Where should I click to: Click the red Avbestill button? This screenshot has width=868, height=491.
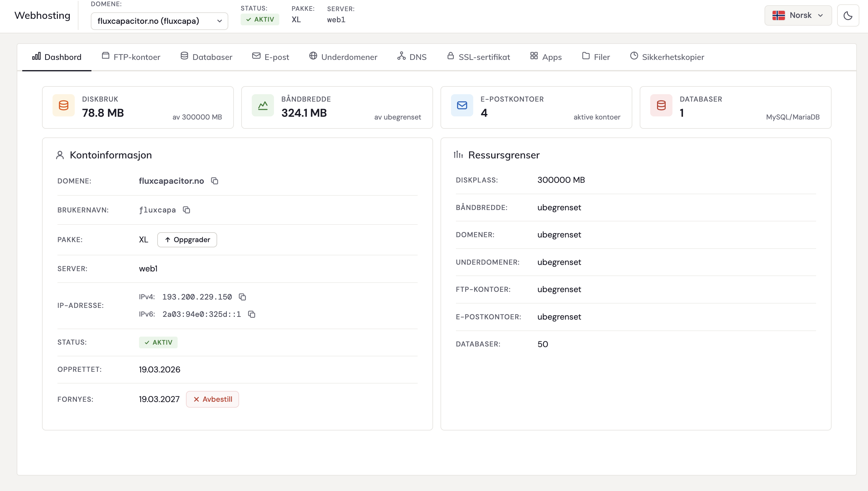pos(213,399)
